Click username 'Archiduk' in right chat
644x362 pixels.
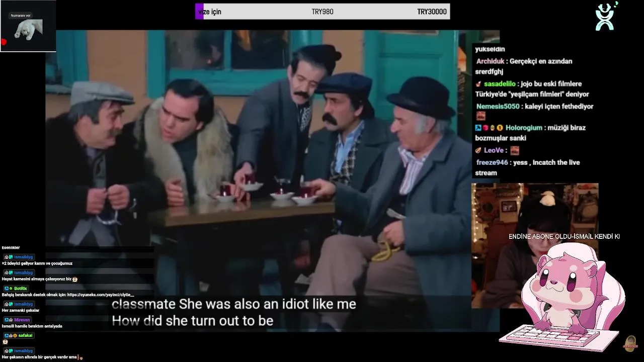491,61
